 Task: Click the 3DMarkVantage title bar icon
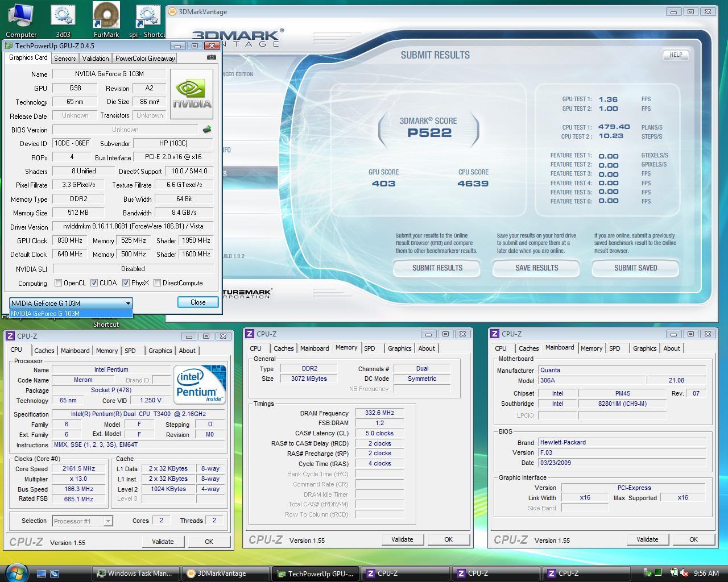coord(172,11)
